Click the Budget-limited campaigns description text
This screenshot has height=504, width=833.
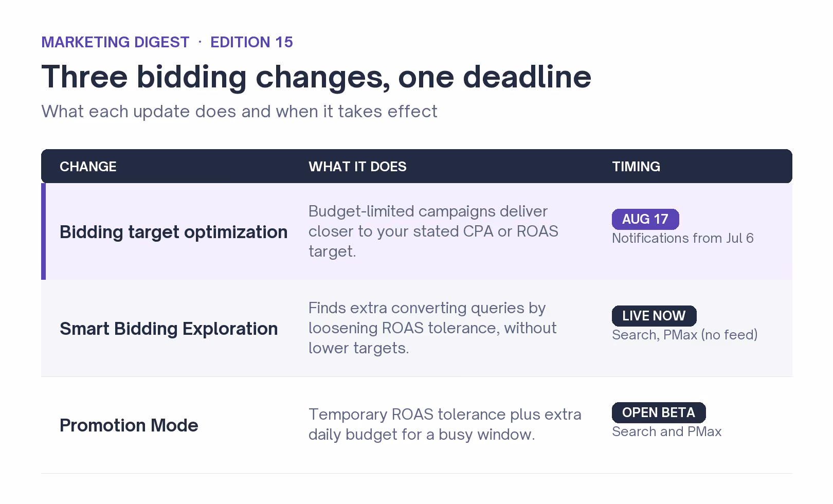[433, 231]
